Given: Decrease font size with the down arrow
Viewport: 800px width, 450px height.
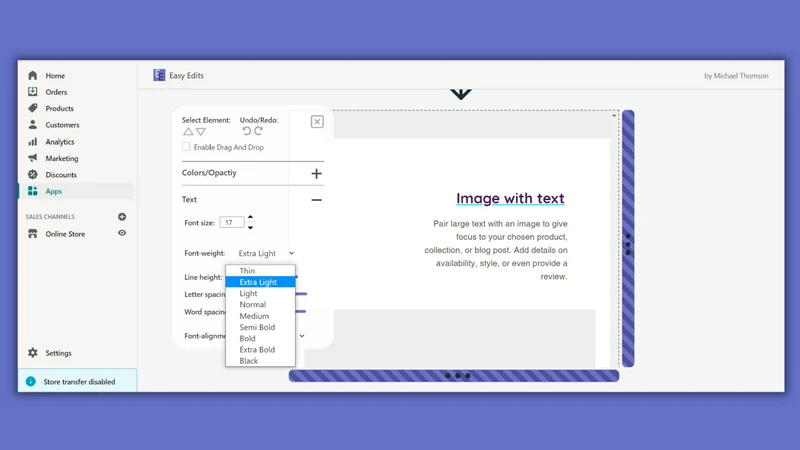Looking at the screenshot, I should [x=250, y=228].
